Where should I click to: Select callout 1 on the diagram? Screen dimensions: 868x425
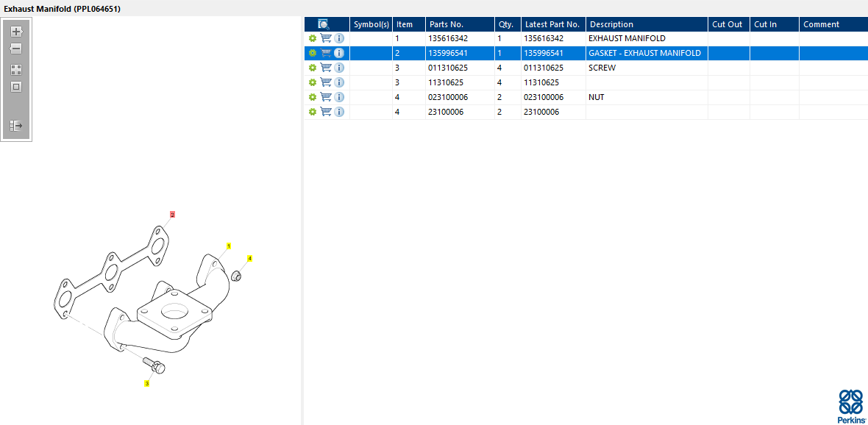[229, 245]
